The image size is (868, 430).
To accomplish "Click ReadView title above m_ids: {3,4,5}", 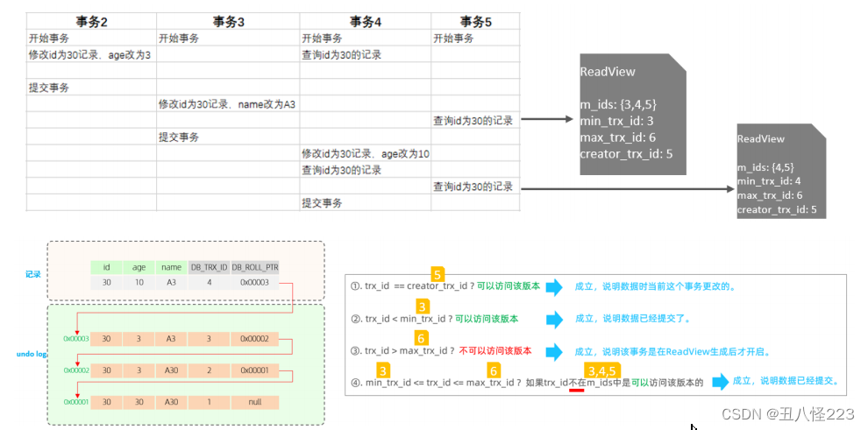I will click(608, 72).
